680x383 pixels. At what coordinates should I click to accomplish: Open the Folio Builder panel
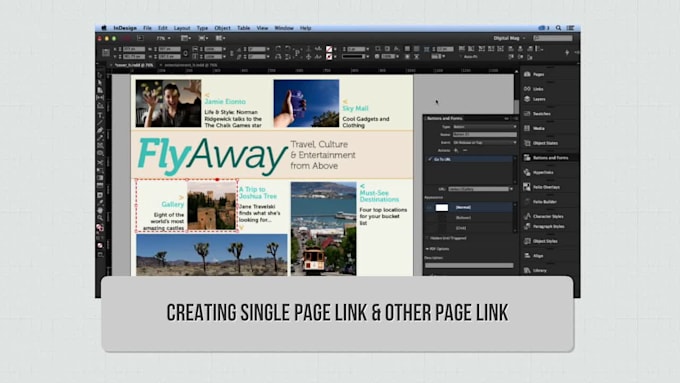(540, 202)
